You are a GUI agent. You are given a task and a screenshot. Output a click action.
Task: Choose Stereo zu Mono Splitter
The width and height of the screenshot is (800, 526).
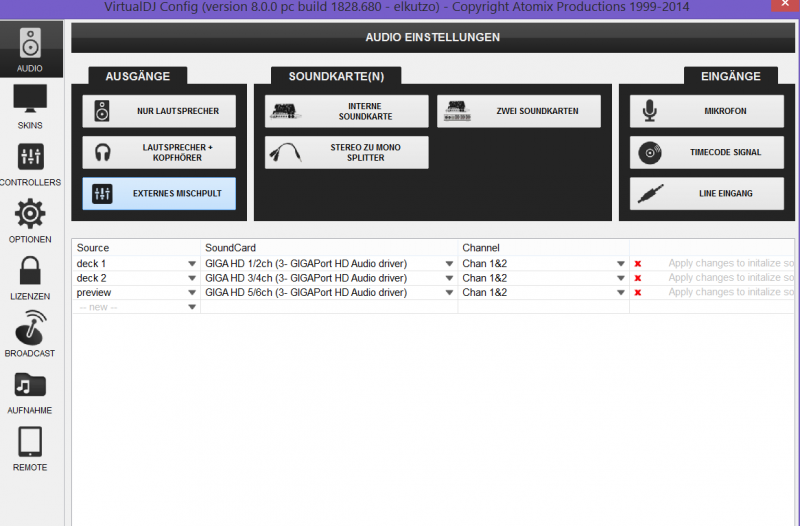coord(346,153)
